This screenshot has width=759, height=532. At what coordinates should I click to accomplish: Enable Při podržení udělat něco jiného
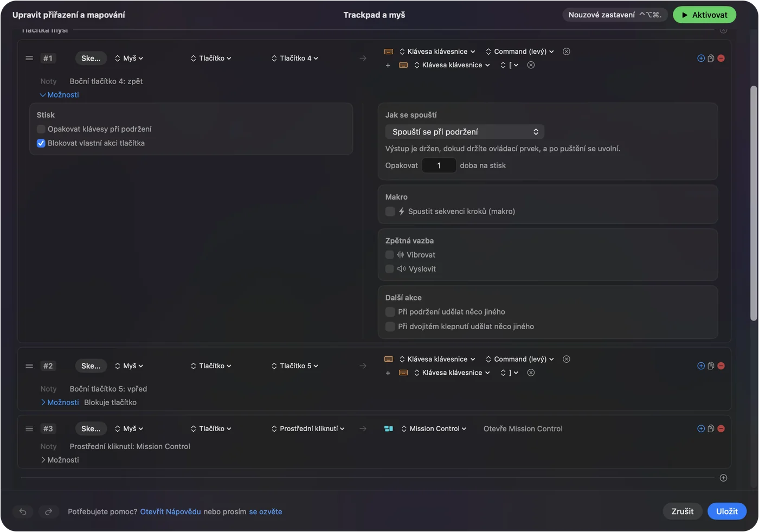pyautogui.click(x=390, y=312)
